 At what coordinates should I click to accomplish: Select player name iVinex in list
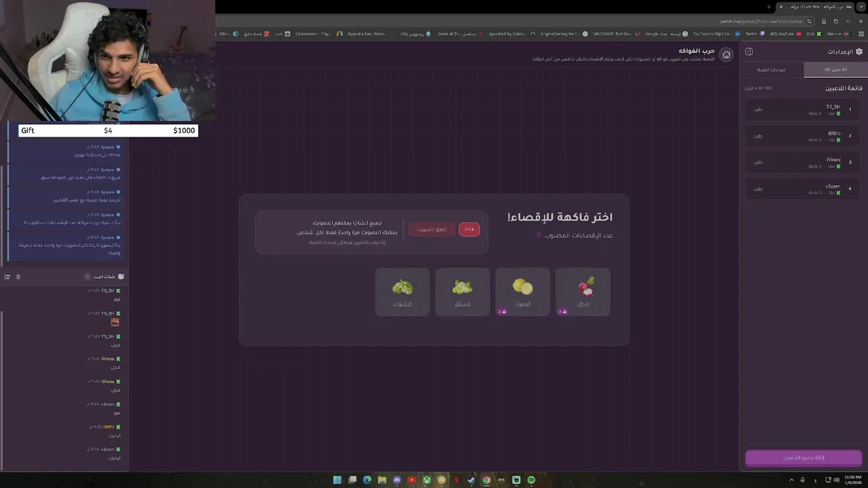pyautogui.click(x=833, y=159)
